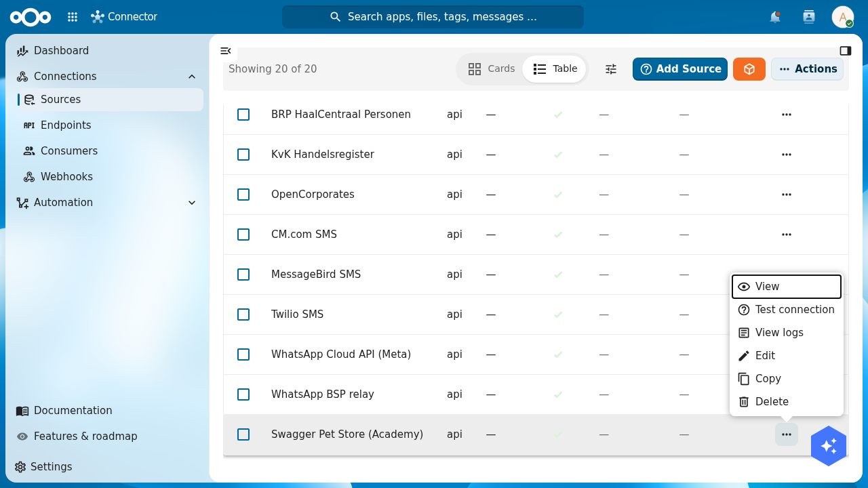Click the KvK Handelsregister source name
This screenshot has width=868, height=488.
(x=323, y=155)
